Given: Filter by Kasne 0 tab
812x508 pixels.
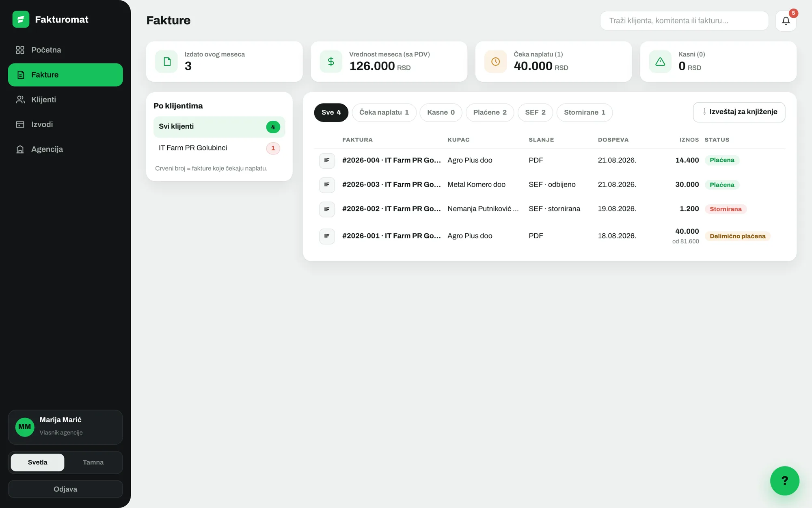Looking at the screenshot, I should coord(441,112).
